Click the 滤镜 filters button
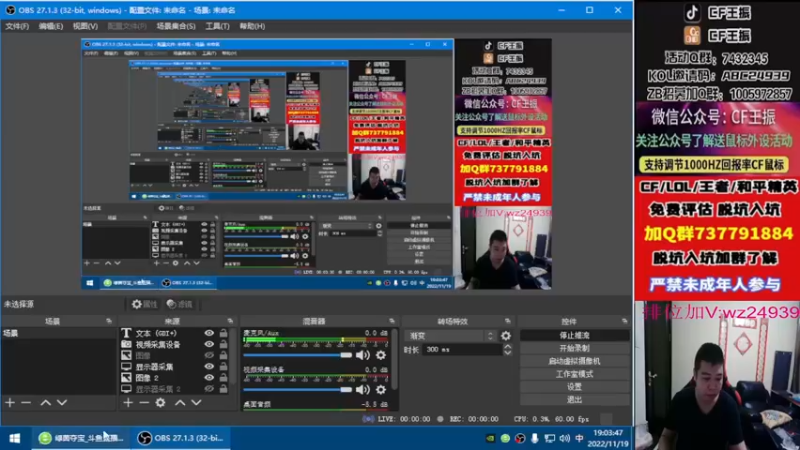 point(180,304)
